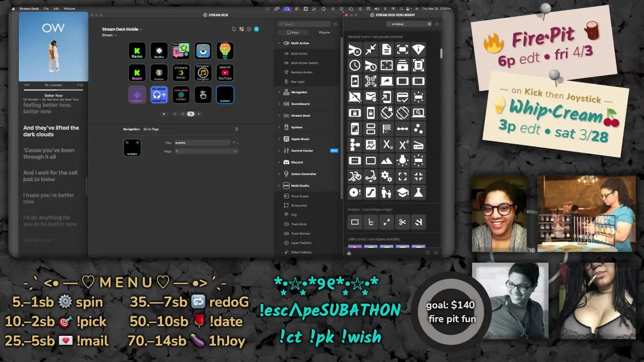The image size is (644, 362).
Task: Select the highlighted scenes key
Action: [x=225, y=95]
